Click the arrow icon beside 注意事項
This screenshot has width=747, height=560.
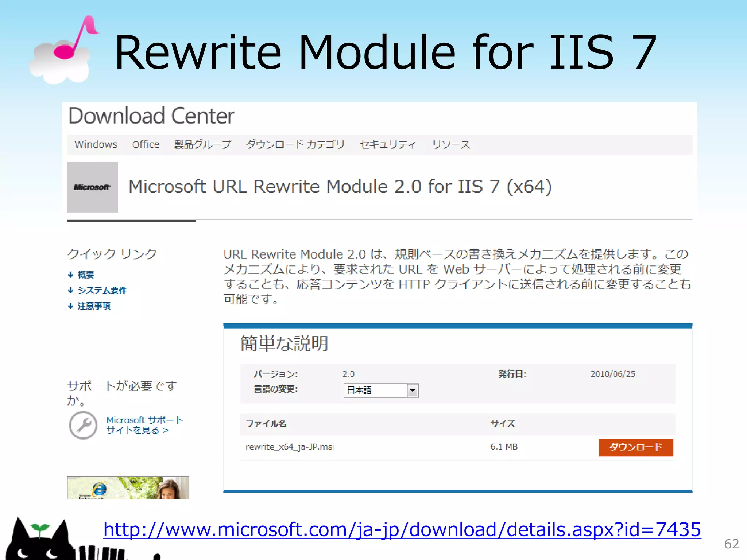71,306
